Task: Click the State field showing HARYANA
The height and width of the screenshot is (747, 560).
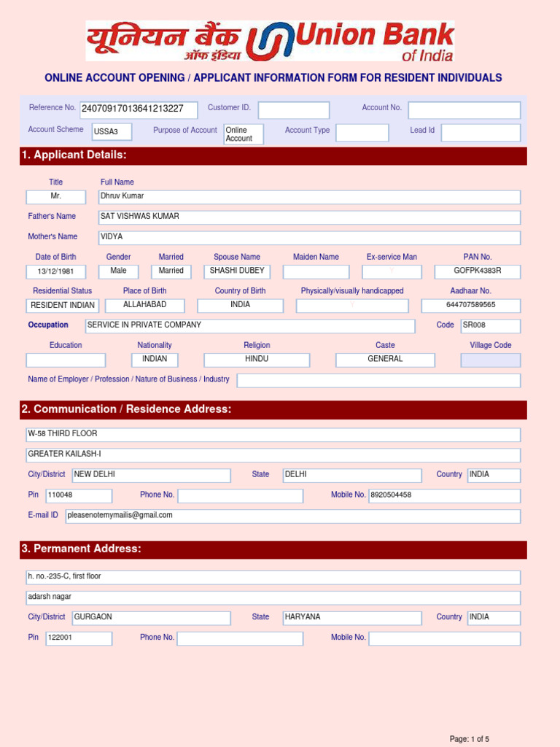Action: point(352,618)
